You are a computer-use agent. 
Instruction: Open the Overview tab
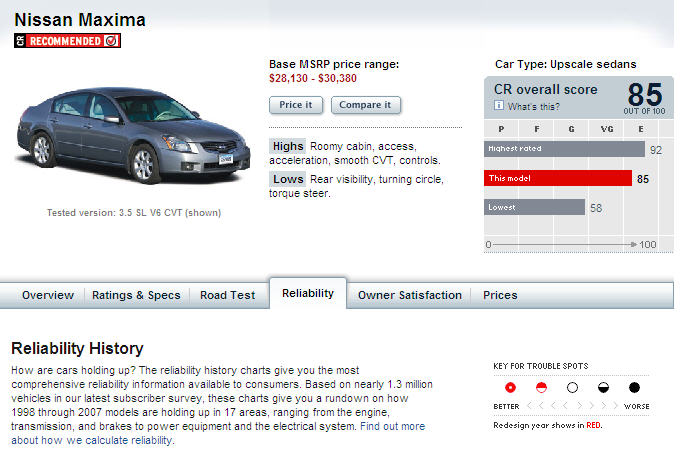pyautogui.click(x=48, y=295)
